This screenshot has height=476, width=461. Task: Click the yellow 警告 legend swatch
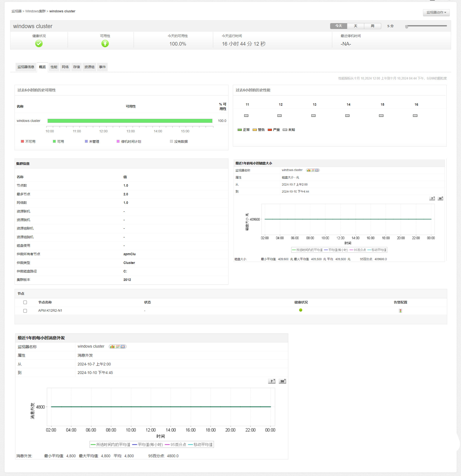(x=255, y=130)
